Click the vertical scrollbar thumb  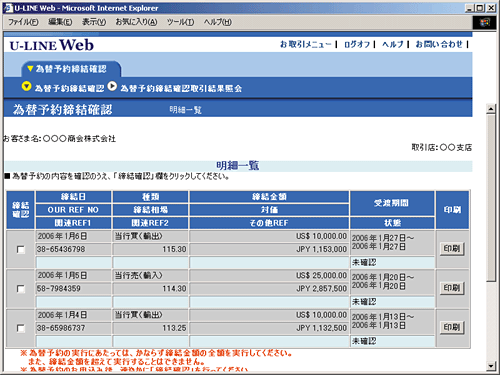491,198
